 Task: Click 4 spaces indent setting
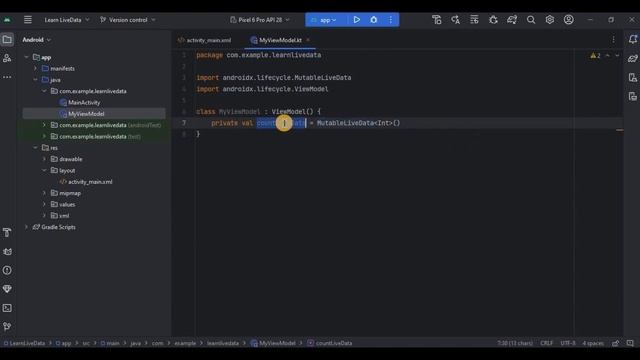click(593, 343)
